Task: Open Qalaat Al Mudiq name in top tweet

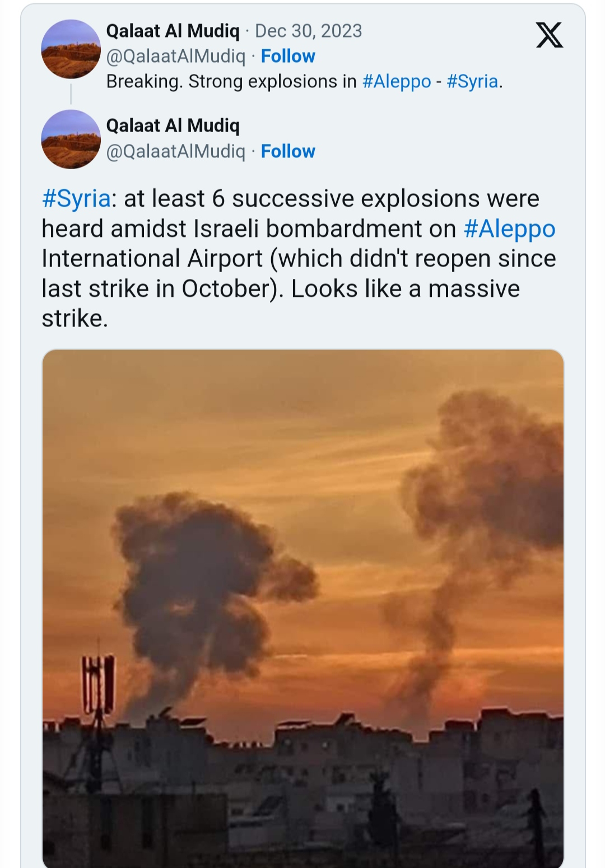Action: (x=173, y=31)
